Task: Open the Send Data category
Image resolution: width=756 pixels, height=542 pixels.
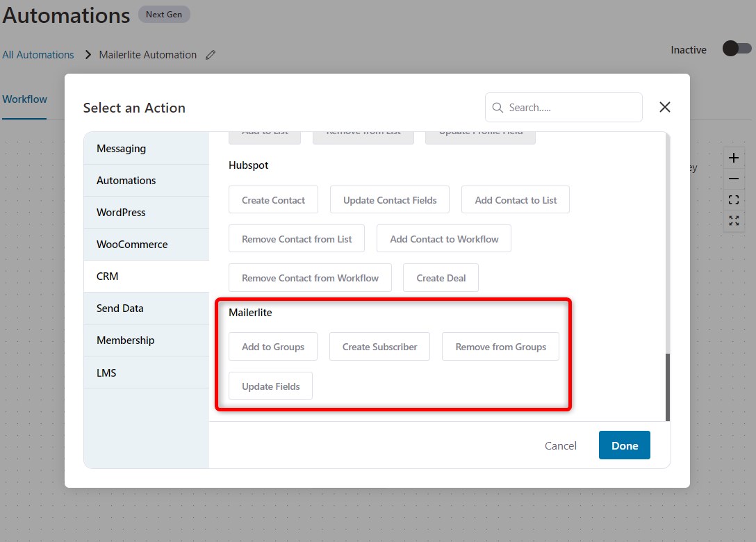Action: [x=147, y=308]
